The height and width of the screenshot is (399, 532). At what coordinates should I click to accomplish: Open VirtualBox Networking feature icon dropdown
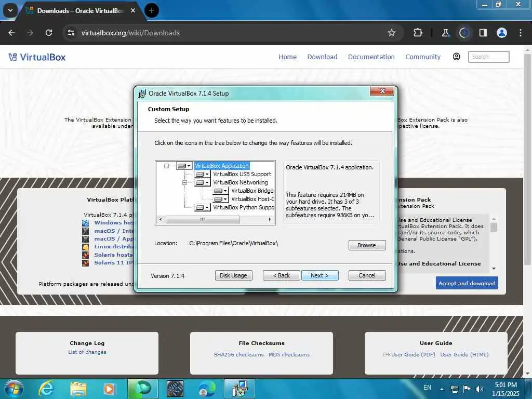tap(202, 182)
